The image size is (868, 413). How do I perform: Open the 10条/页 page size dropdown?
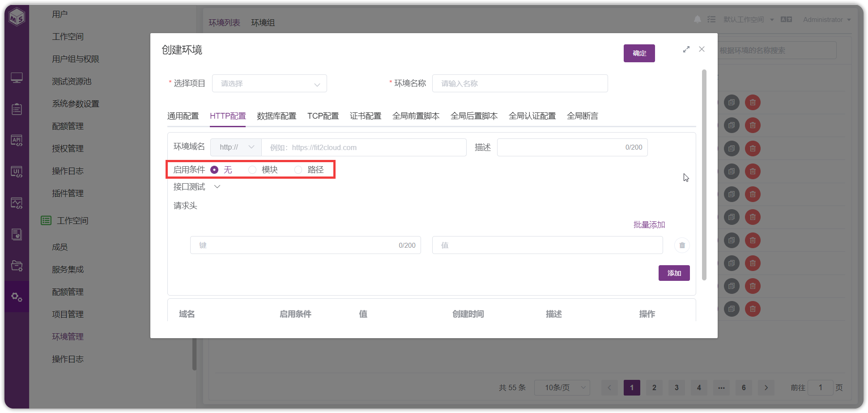click(x=562, y=387)
